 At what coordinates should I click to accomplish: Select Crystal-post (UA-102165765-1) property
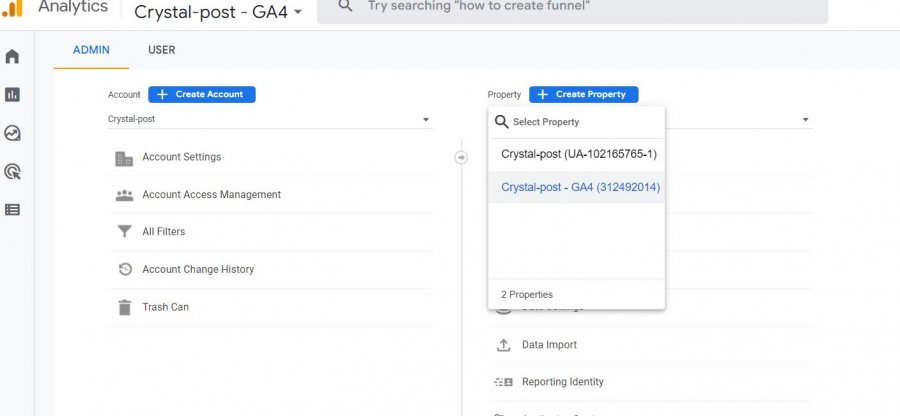click(x=578, y=154)
